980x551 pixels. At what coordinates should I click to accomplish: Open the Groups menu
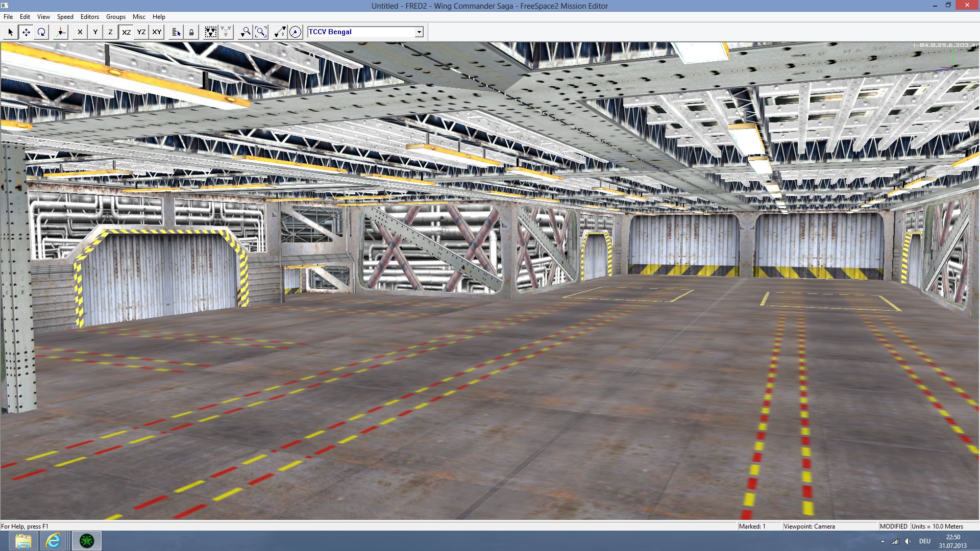(x=115, y=17)
